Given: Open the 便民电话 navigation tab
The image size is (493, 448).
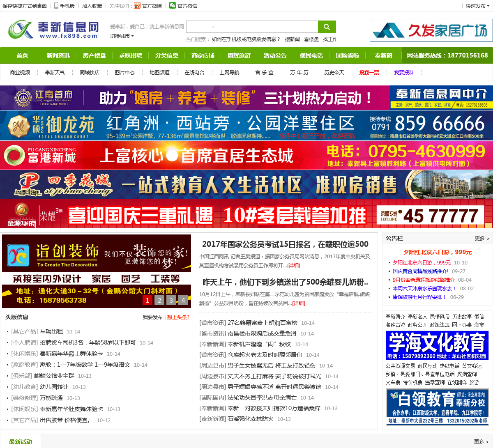Looking at the screenshot, I should [x=311, y=55].
